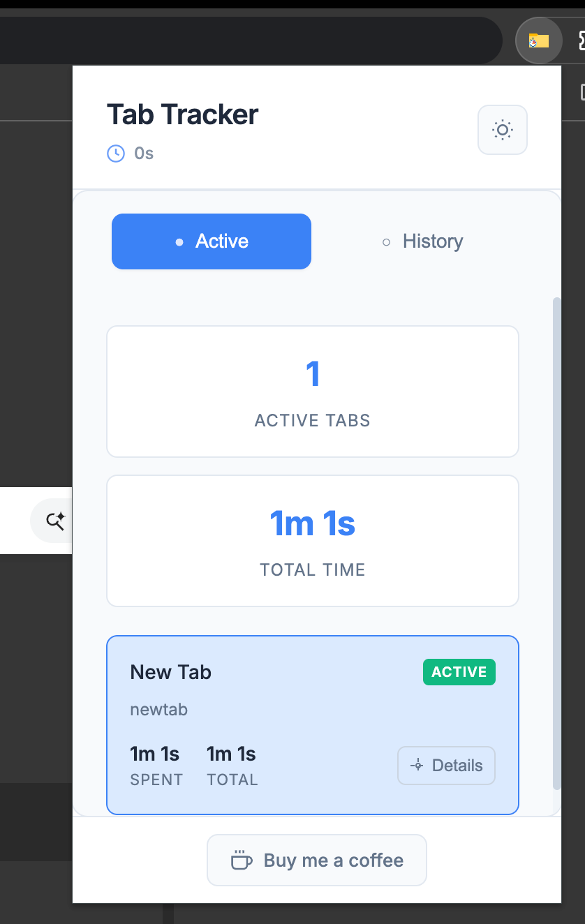The image size is (585, 924).
Task: Open Details for the New Tab entry
Action: (447, 766)
